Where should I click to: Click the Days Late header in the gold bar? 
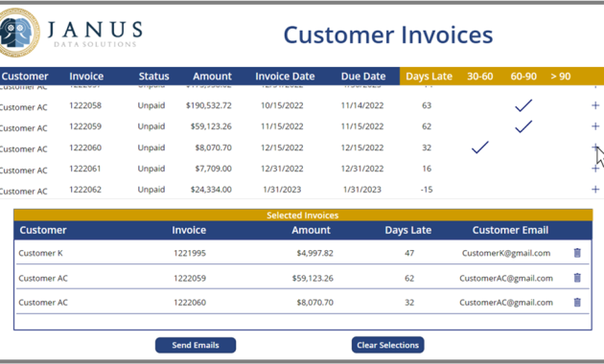click(430, 77)
